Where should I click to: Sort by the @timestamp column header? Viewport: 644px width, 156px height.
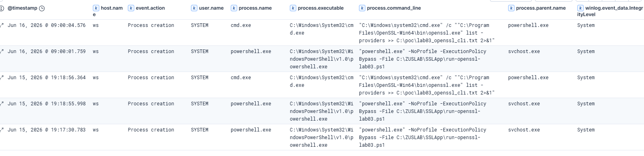click(23, 8)
